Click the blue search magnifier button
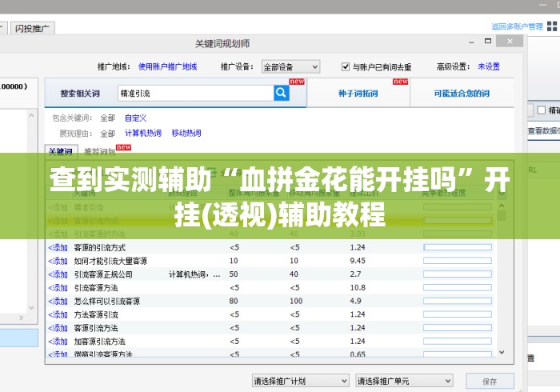 [282, 93]
